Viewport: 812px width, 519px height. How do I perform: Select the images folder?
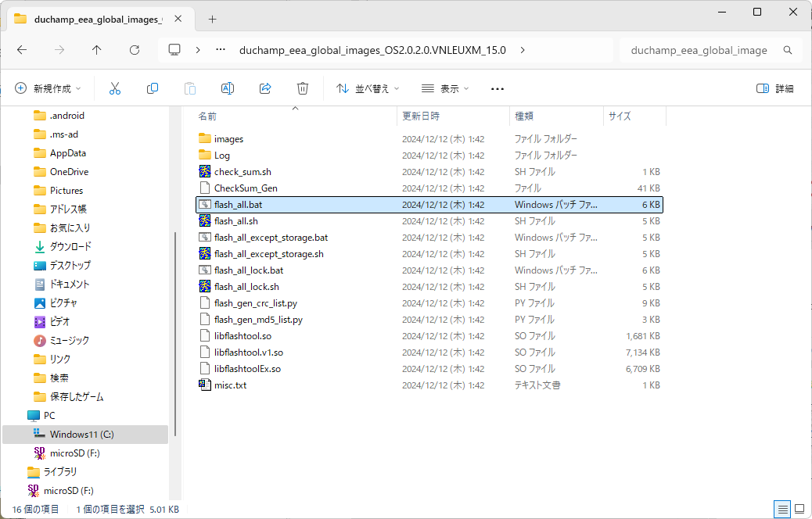pos(429,138)
